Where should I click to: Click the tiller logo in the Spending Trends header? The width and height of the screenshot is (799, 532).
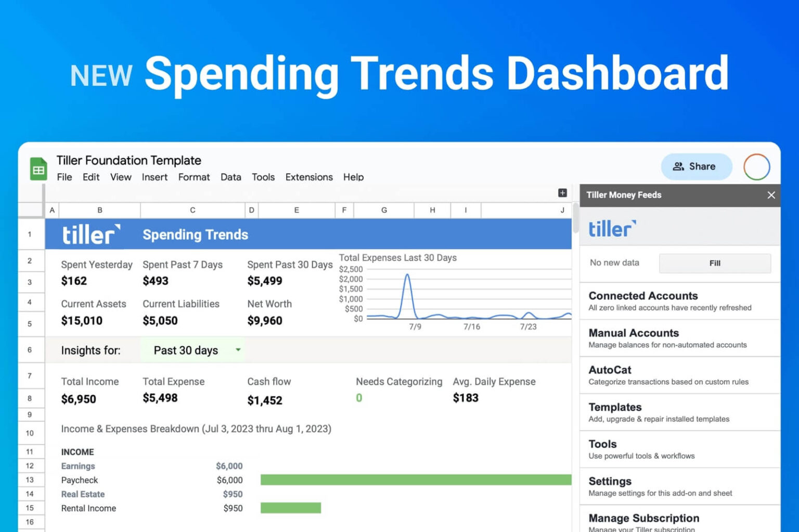[x=91, y=234]
